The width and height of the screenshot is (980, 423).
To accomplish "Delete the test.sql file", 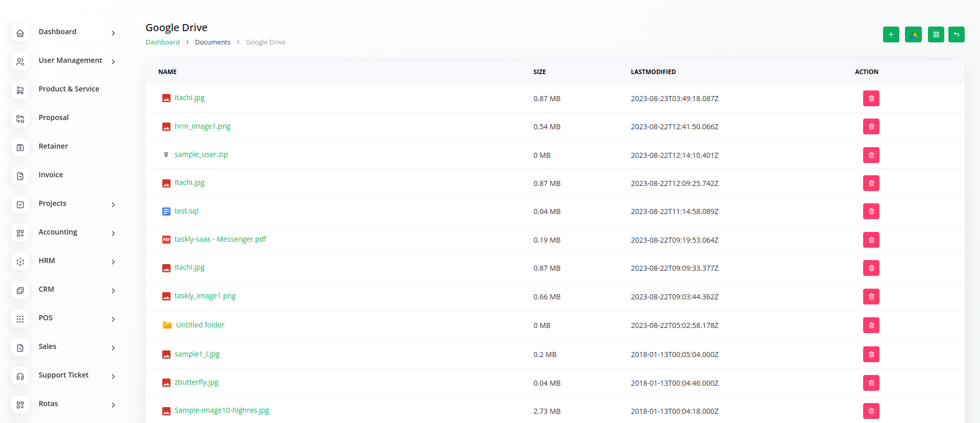I will [871, 212].
